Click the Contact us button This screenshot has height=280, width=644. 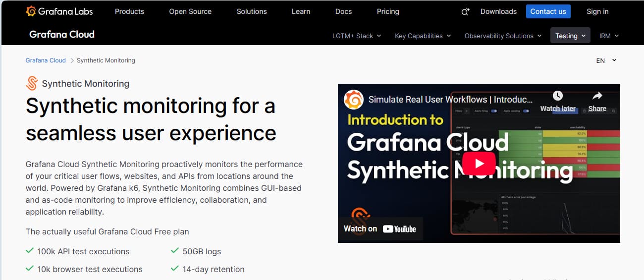[548, 11]
